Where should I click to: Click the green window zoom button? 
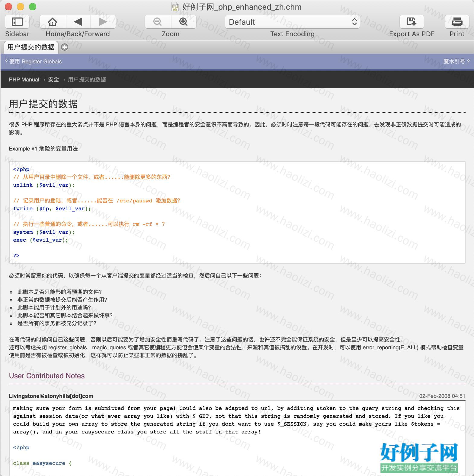pos(33,7)
